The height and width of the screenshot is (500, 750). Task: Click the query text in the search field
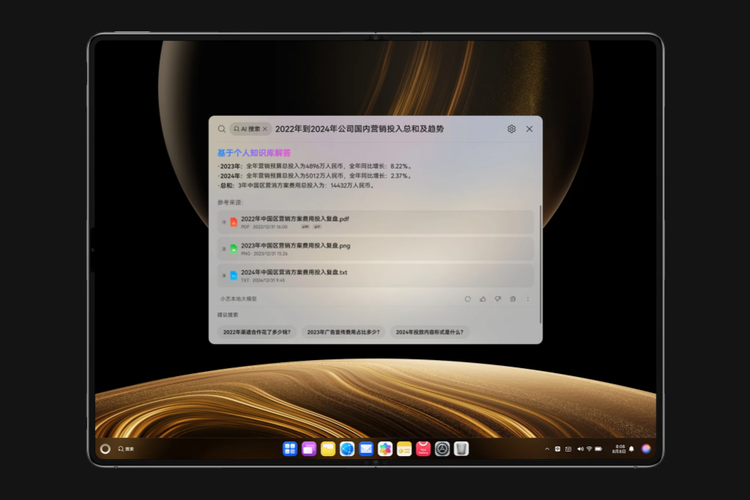359,129
